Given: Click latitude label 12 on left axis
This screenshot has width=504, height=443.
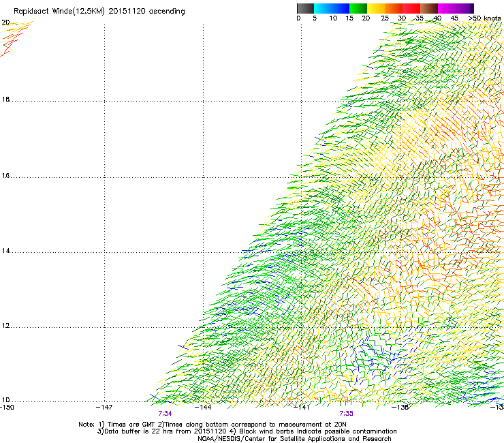Looking at the screenshot, I should pos(5,326).
